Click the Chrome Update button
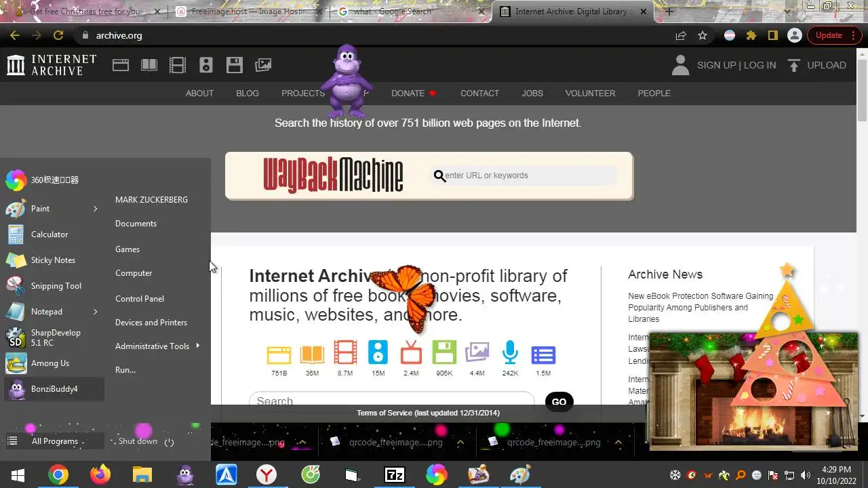 (x=834, y=35)
